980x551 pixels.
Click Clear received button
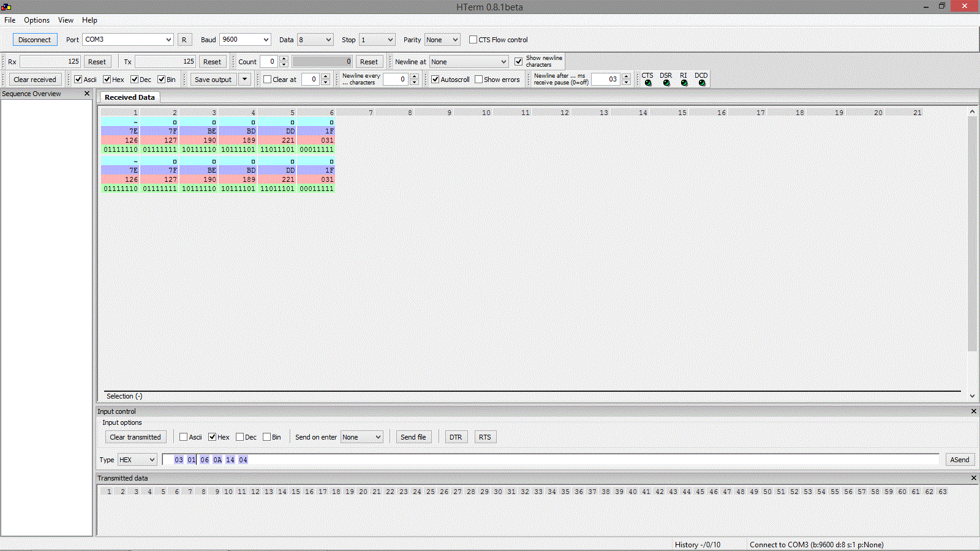(35, 80)
